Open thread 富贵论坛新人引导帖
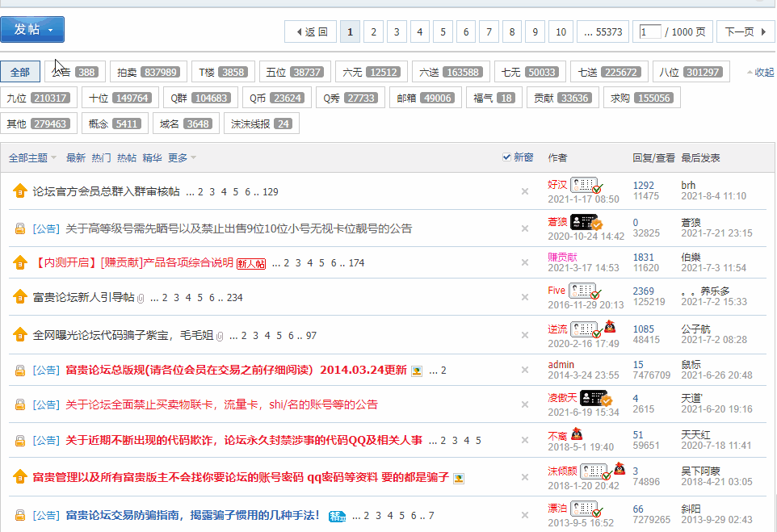Viewport: 777px width, 532px height. [83, 298]
